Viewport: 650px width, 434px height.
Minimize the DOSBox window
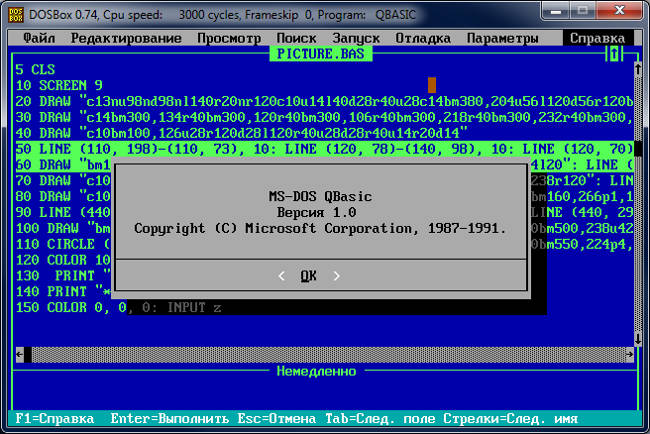tap(556, 12)
